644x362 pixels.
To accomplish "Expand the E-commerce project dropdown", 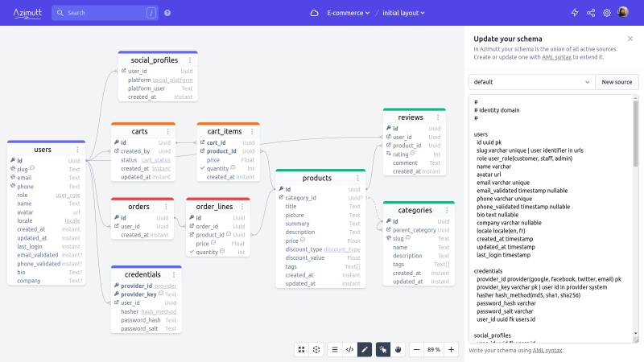I will point(349,13).
